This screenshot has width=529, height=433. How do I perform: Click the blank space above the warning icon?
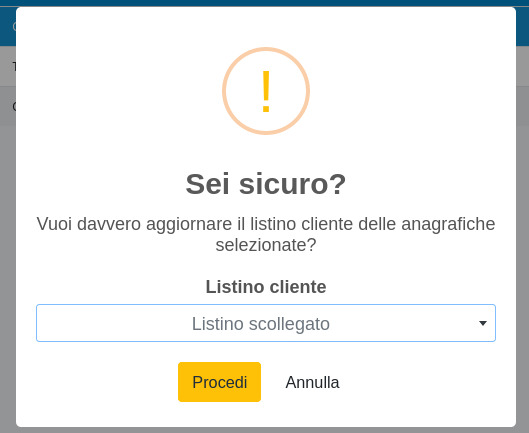coord(266,27)
